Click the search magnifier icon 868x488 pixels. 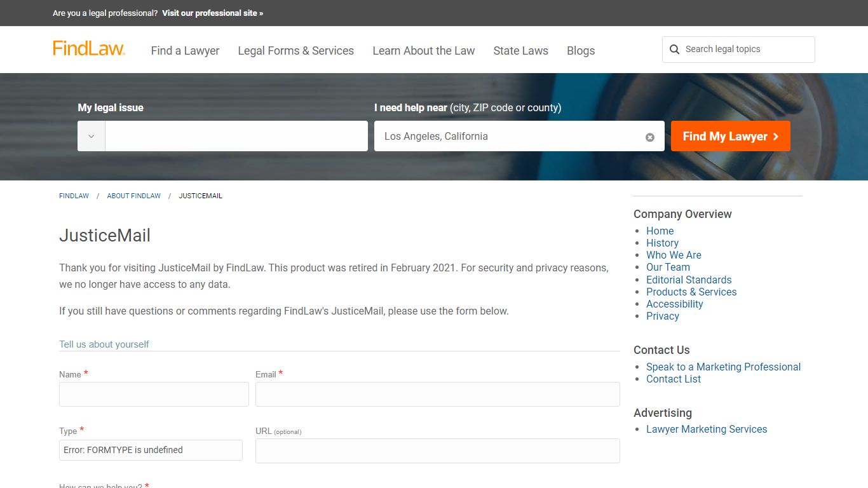click(674, 50)
